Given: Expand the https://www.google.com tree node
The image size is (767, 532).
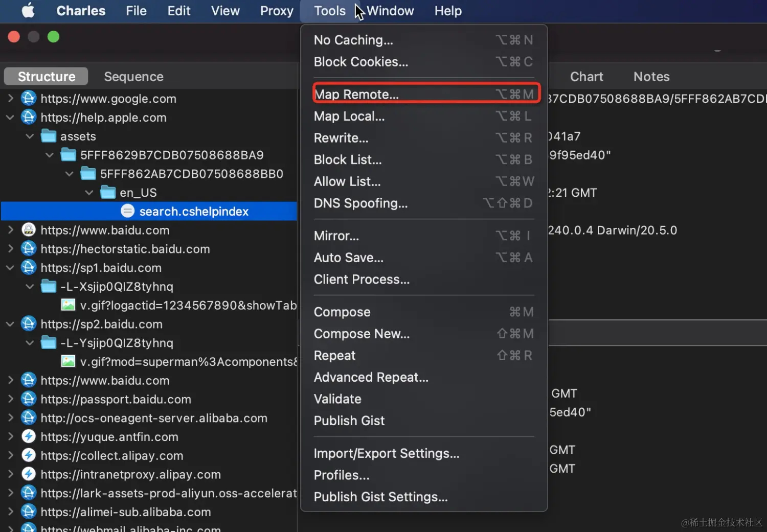Looking at the screenshot, I should coord(10,98).
